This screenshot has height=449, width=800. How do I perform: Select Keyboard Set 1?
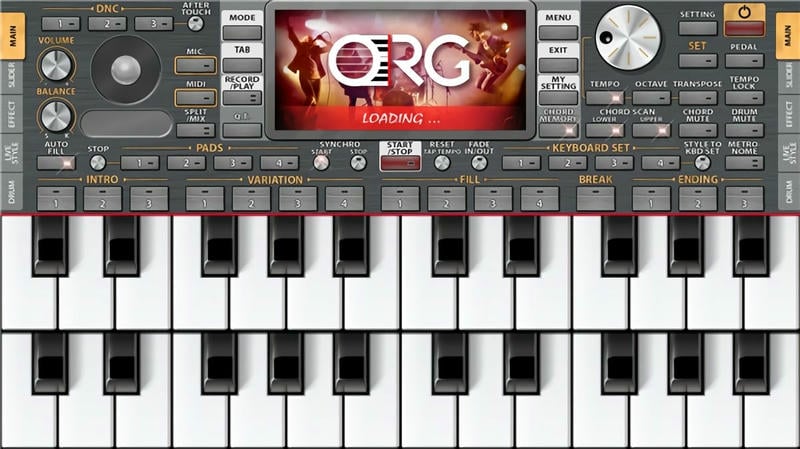(x=521, y=163)
